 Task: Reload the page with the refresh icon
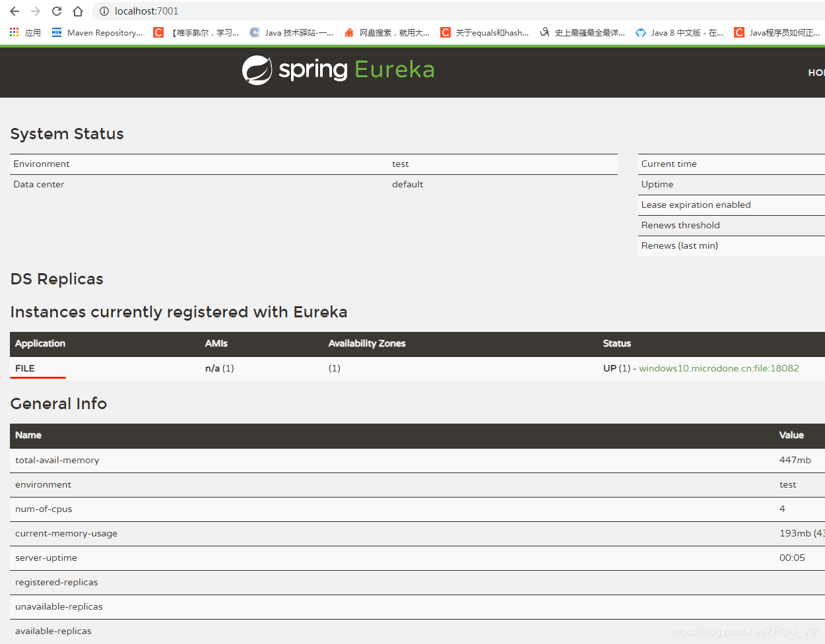[x=57, y=11]
